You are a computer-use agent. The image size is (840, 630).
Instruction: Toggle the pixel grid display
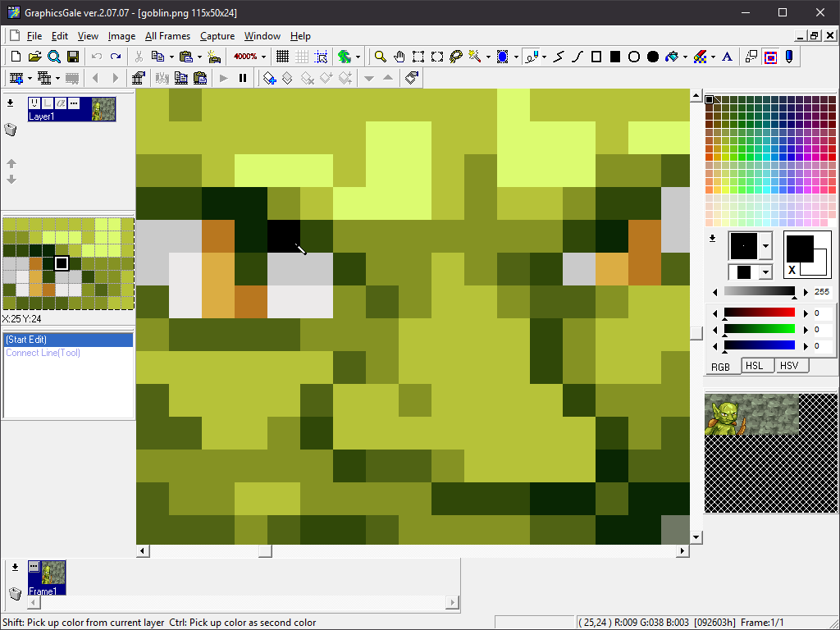[x=282, y=57]
